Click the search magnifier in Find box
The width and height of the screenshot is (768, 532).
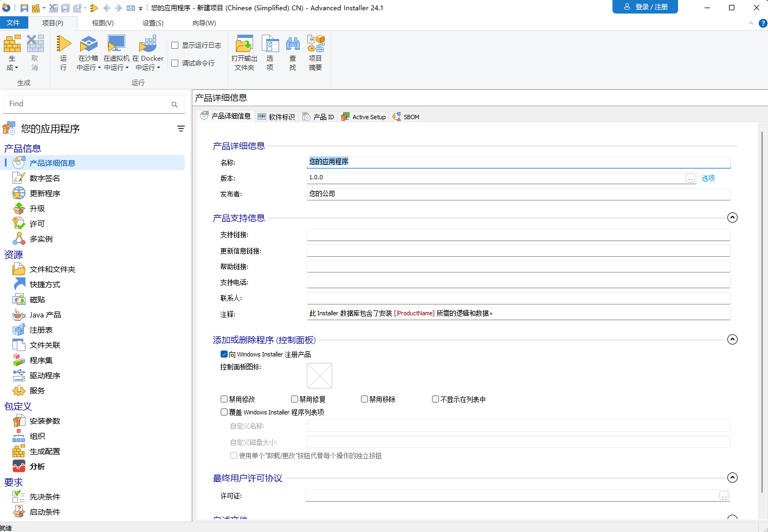point(175,104)
